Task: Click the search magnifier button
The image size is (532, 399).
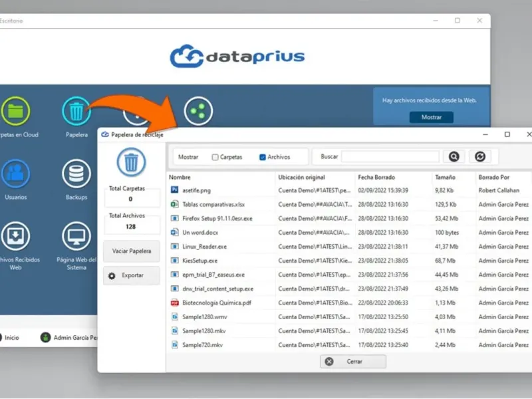Action: [x=454, y=156]
